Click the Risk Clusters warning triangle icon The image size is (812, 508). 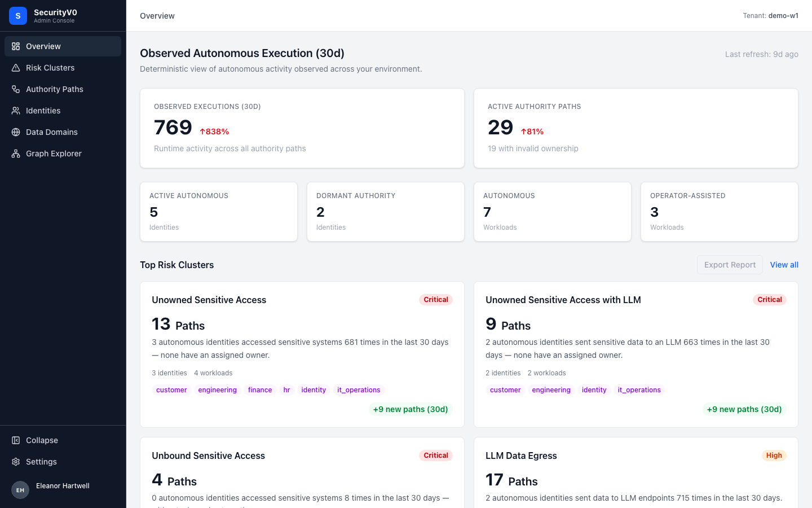(16, 68)
